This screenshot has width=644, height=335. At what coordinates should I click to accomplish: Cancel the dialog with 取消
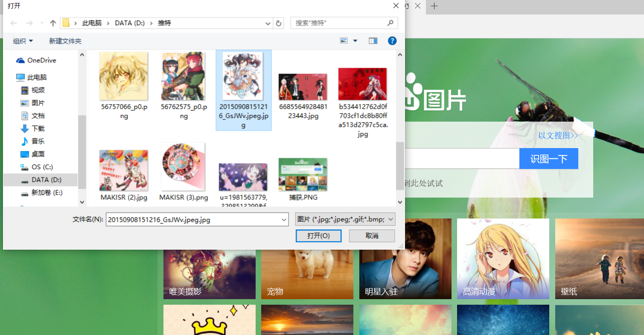click(x=372, y=236)
